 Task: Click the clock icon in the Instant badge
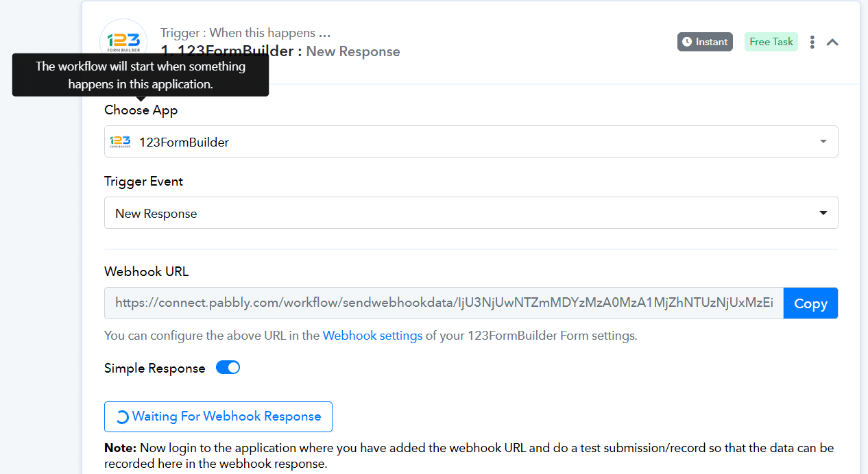(x=687, y=42)
